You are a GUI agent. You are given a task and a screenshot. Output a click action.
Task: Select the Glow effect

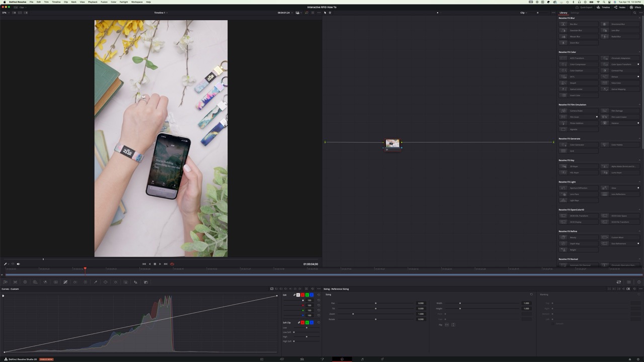(x=621, y=188)
